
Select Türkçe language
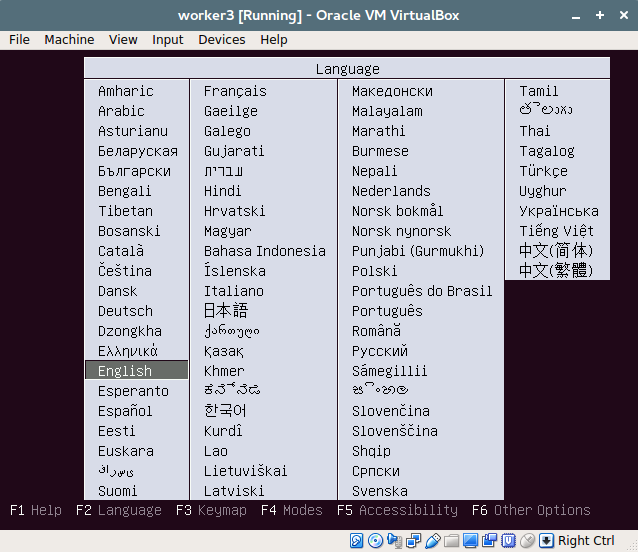coord(543,171)
